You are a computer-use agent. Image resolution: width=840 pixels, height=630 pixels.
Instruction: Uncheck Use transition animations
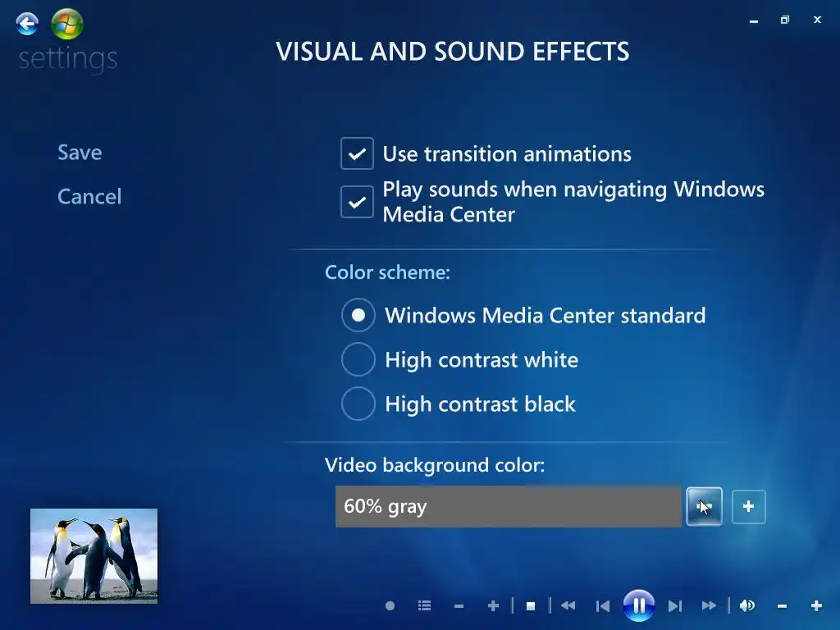pyautogui.click(x=357, y=153)
